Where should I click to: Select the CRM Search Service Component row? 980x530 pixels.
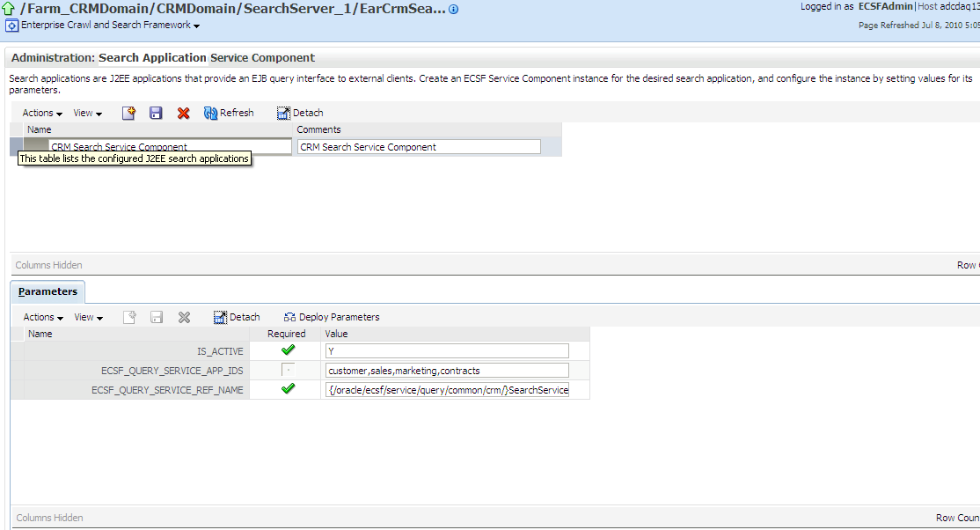pos(17,147)
